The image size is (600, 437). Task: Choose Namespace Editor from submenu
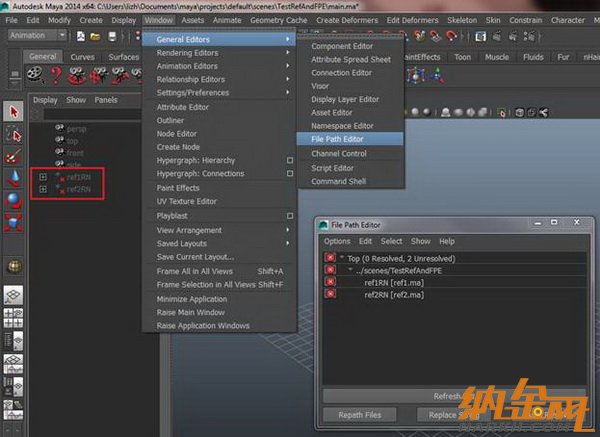click(350, 126)
